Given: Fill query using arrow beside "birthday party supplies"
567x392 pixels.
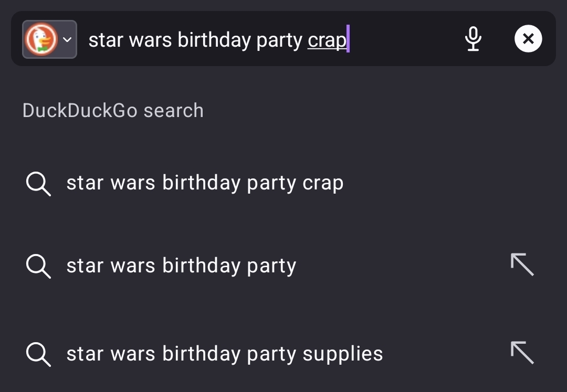Looking at the screenshot, I should click(522, 353).
